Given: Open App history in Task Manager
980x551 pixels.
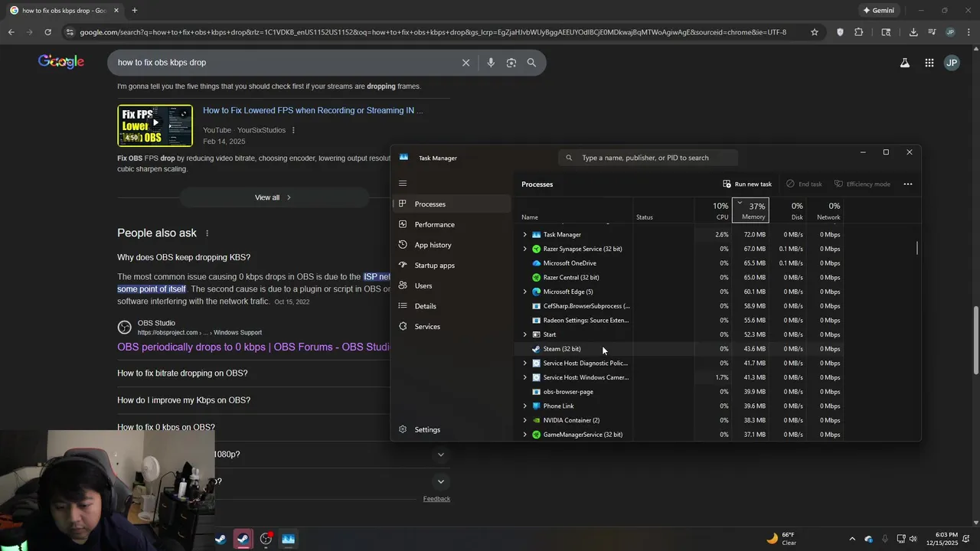Looking at the screenshot, I should point(452,245).
